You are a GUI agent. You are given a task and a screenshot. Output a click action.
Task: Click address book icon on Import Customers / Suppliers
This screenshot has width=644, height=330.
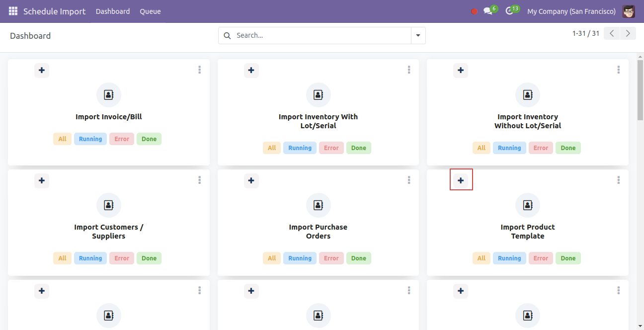(109, 205)
